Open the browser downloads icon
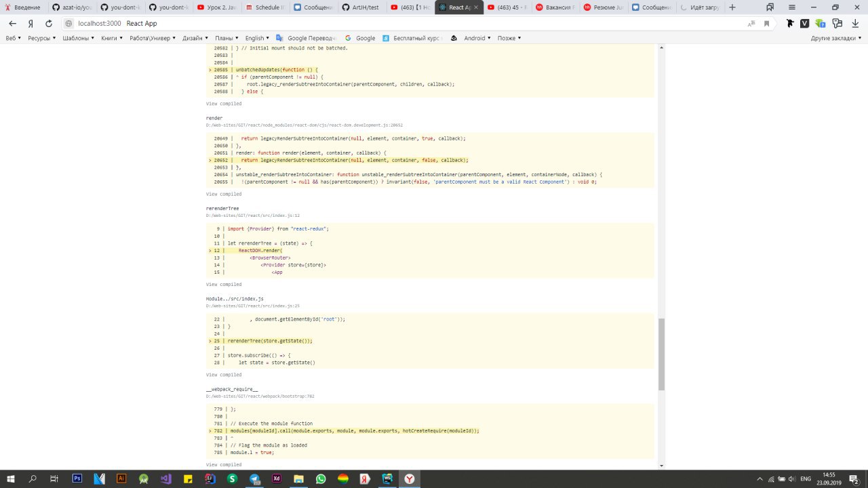 (856, 23)
